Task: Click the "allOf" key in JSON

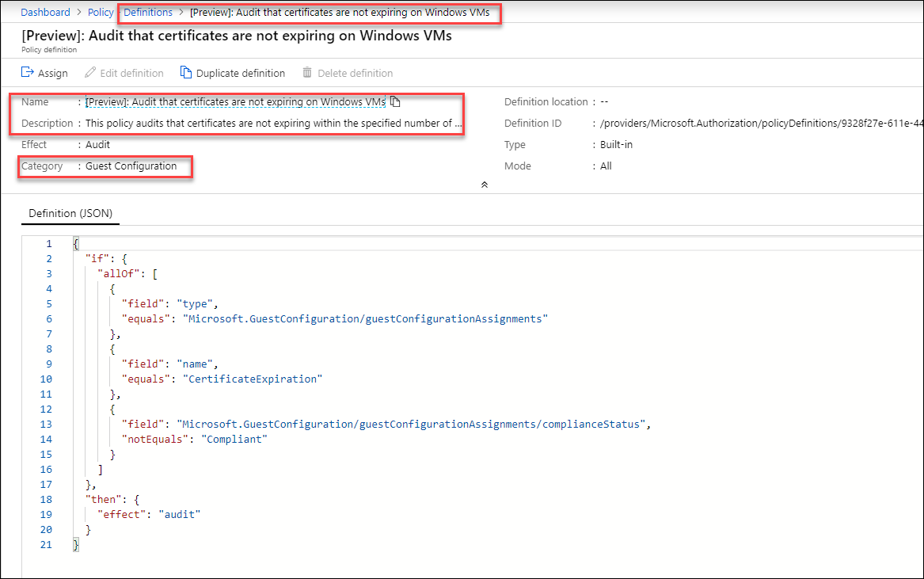Action: (119, 273)
